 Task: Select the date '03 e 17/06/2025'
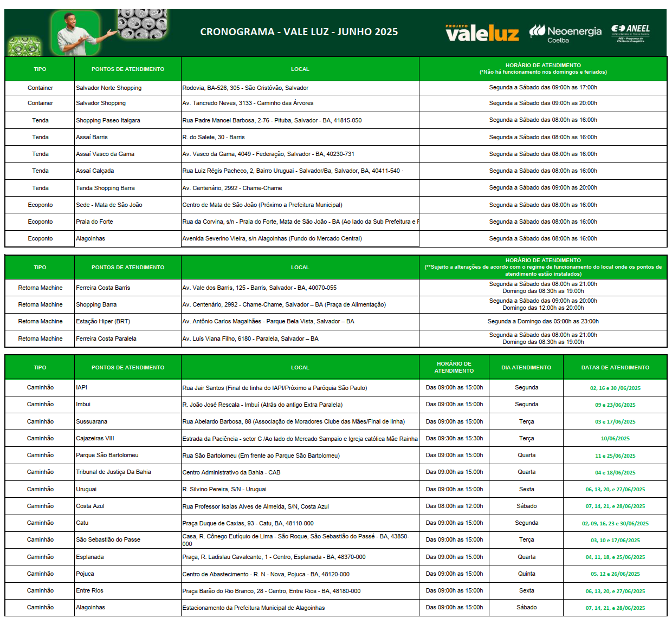point(615,421)
